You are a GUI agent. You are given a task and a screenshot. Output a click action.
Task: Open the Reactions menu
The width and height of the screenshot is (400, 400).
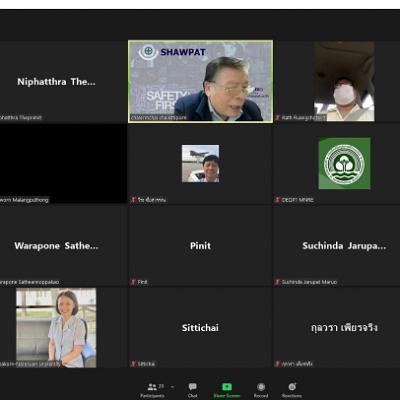(x=292, y=387)
